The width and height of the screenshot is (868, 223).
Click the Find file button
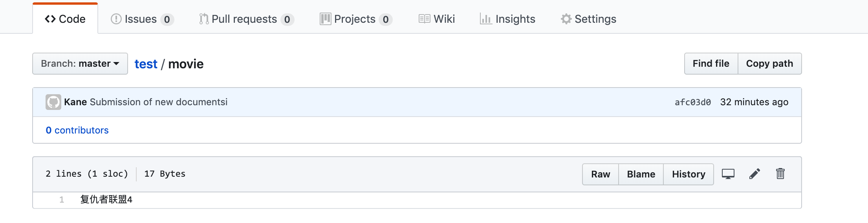(711, 64)
